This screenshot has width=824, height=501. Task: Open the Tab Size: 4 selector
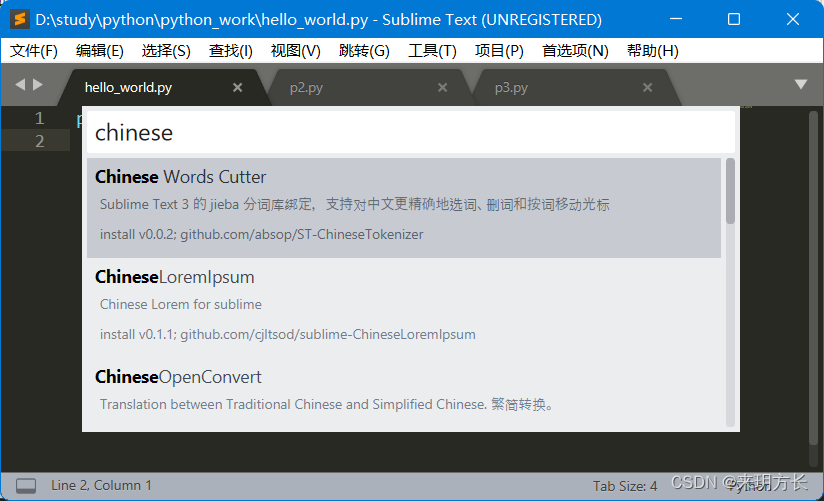[x=625, y=486]
